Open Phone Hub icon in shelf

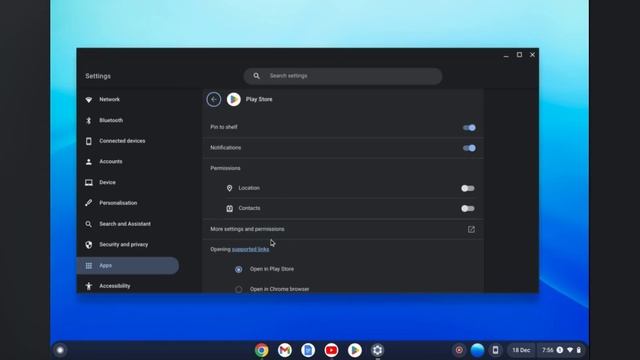[x=495, y=350]
